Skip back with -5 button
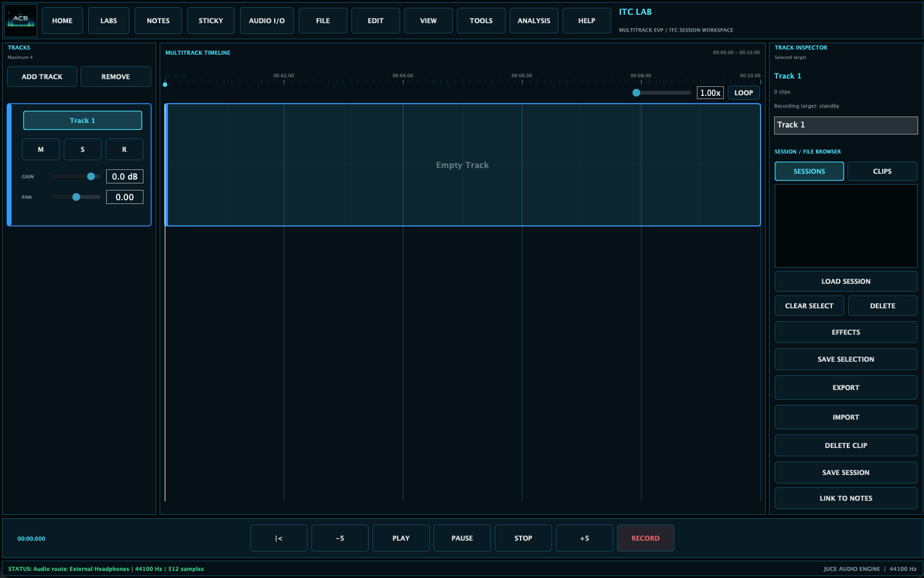This screenshot has width=924, height=578. click(340, 538)
